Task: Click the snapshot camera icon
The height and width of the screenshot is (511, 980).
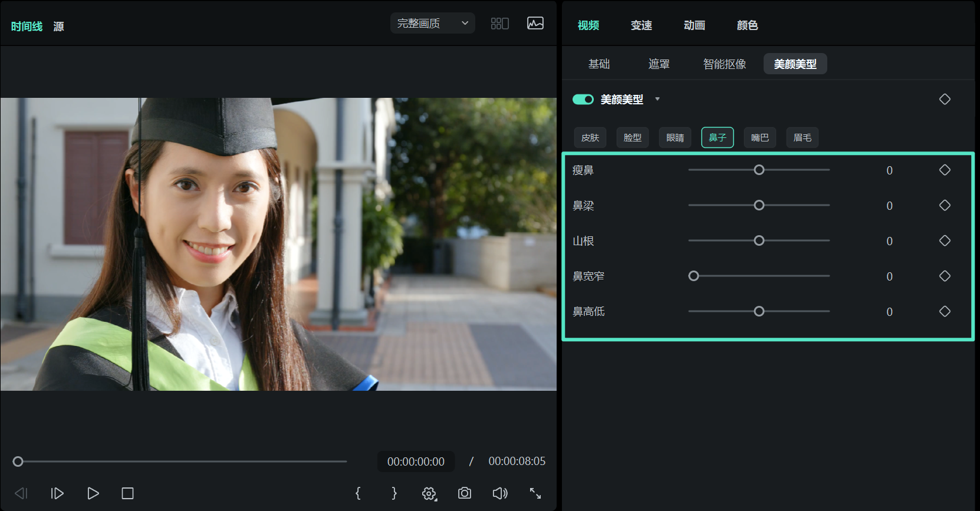Action: 465,493
